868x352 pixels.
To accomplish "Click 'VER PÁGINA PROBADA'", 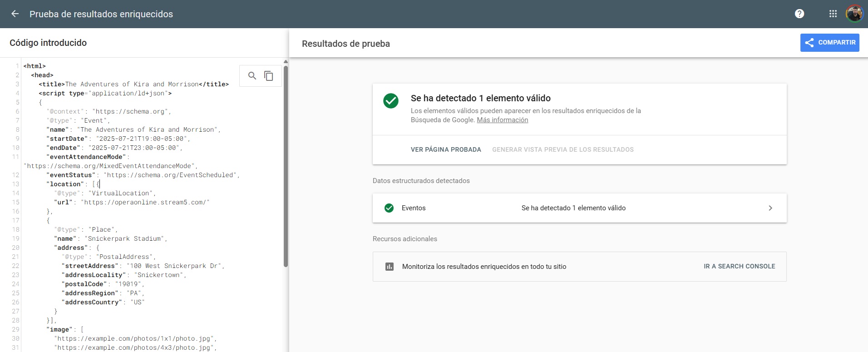I will click(446, 149).
